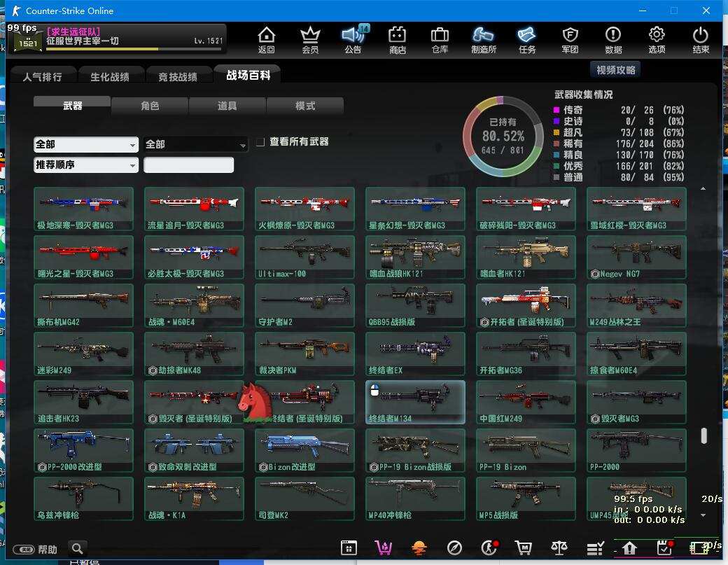The height and width of the screenshot is (565, 728).
Task: Click the compass icon in bottom bar
Action: tap(454, 547)
